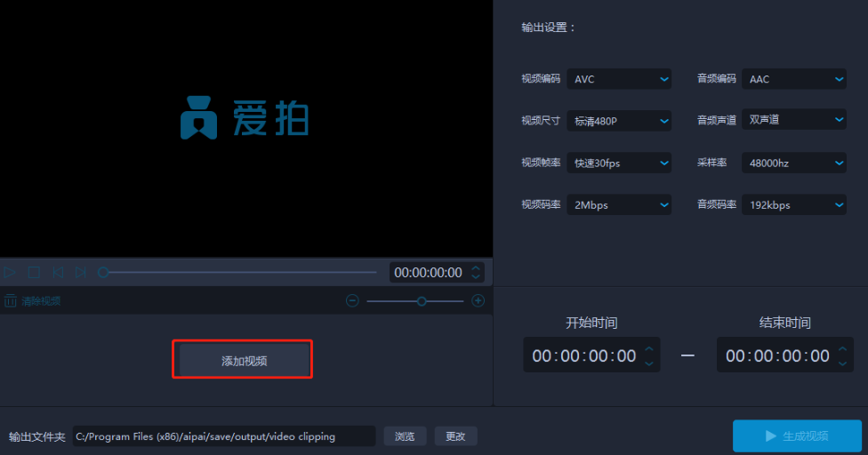Click the timeline zoom slider handle
868x455 pixels.
click(x=422, y=301)
